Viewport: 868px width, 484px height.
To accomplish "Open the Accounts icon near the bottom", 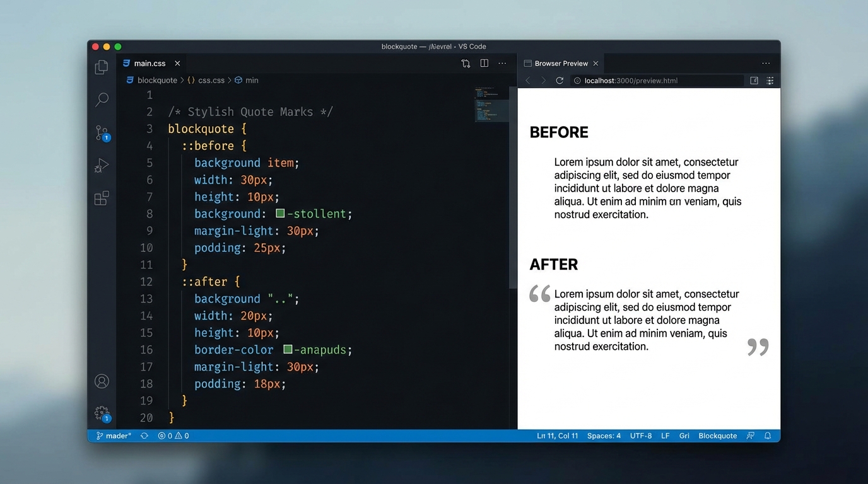I will [x=102, y=381].
